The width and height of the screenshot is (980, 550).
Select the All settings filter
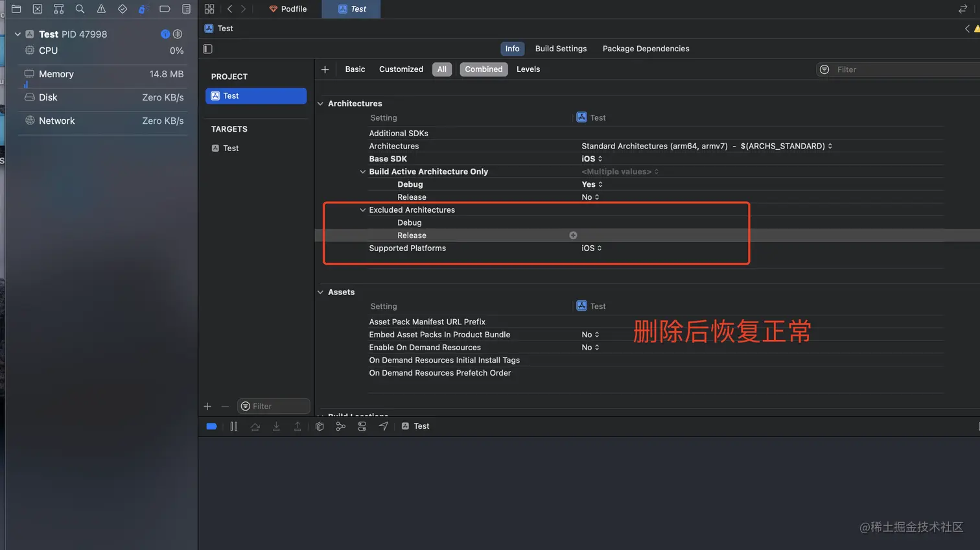tap(442, 69)
